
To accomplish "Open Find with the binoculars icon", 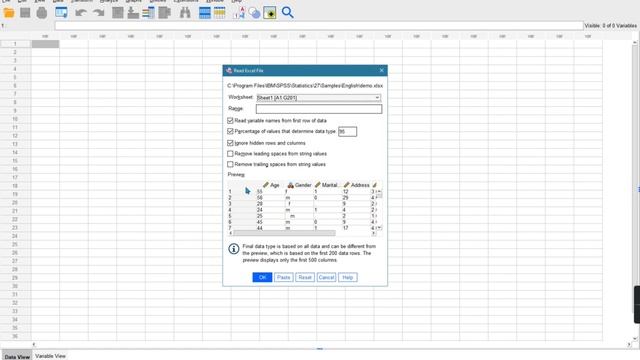I will 185,13.
